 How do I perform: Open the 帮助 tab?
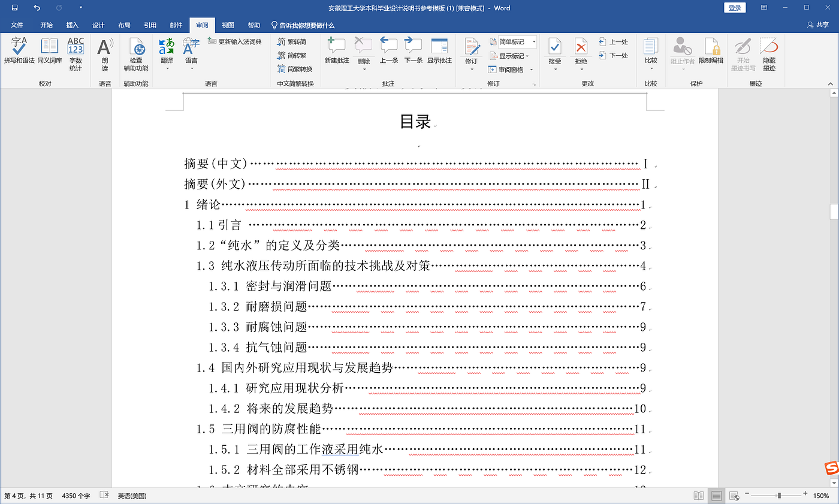coord(254,25)
